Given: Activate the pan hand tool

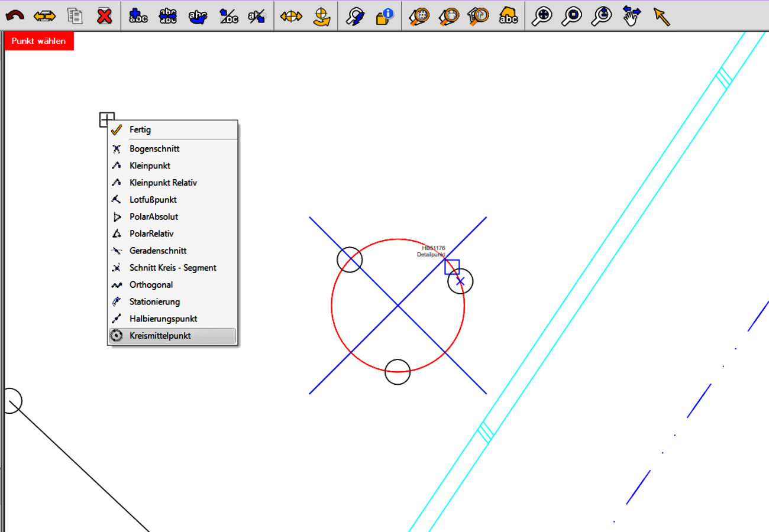Looking at the screenshot, I should click(x=632, y=16).
